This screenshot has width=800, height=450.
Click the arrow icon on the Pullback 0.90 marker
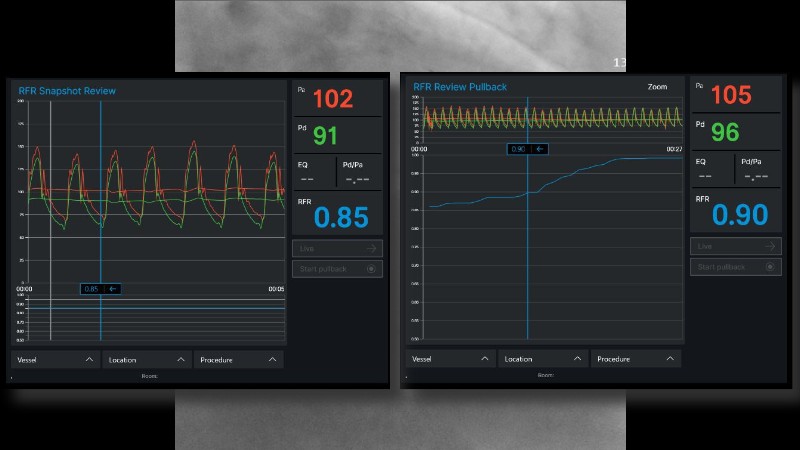pos(540,149)
